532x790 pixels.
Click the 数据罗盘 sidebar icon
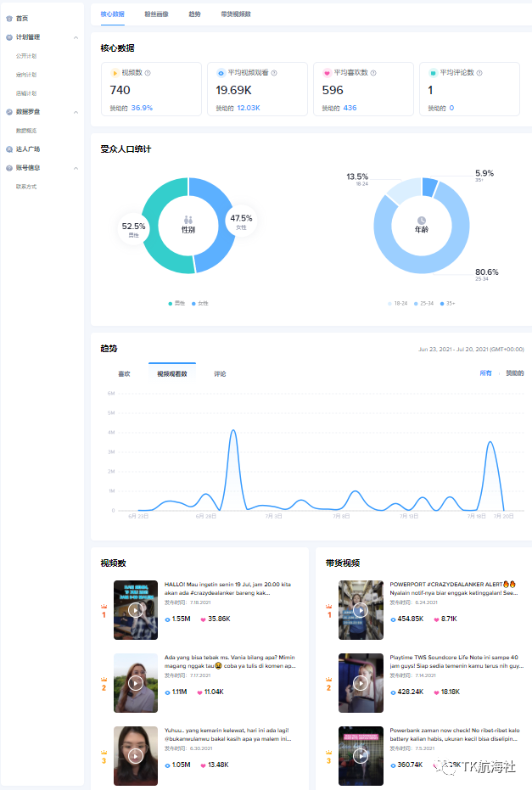coord(9,112)
